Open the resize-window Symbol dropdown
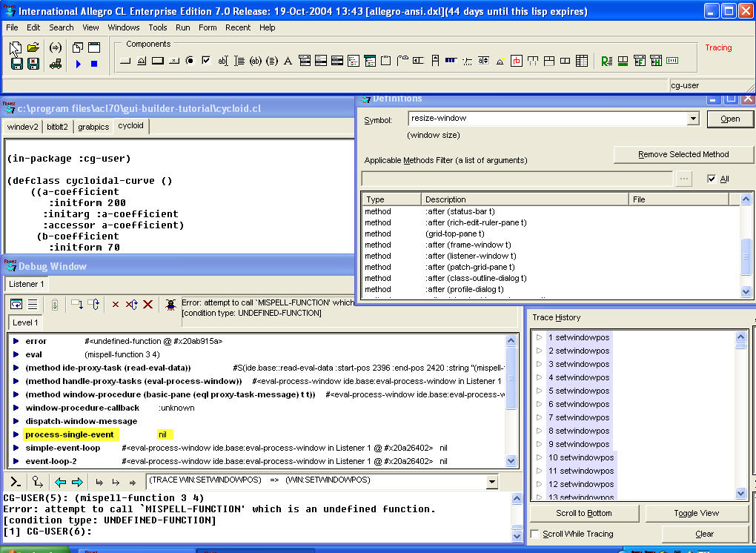 point(693,118)
